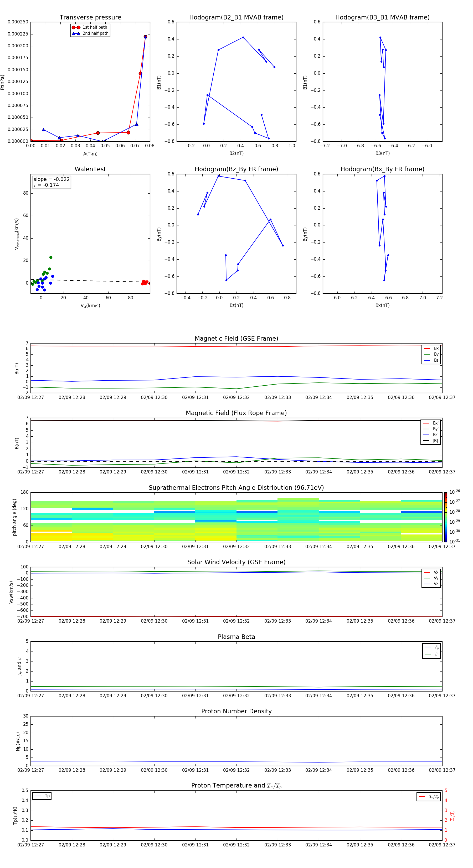The image size is (473, 868).
Task: Select the 'By' entry in GSE magnetic legend
Action: click(x=431, y=354)
